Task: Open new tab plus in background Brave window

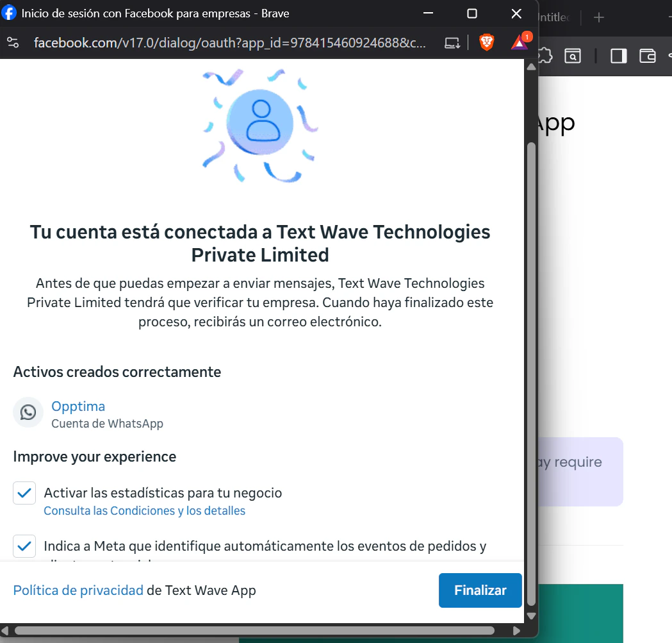Action: pyautogui.click(x=599, y=17)
